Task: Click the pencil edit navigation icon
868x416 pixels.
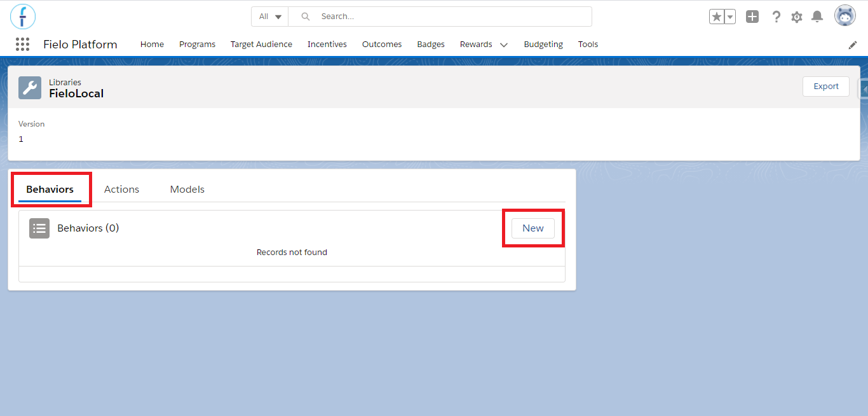Action: 853,45
